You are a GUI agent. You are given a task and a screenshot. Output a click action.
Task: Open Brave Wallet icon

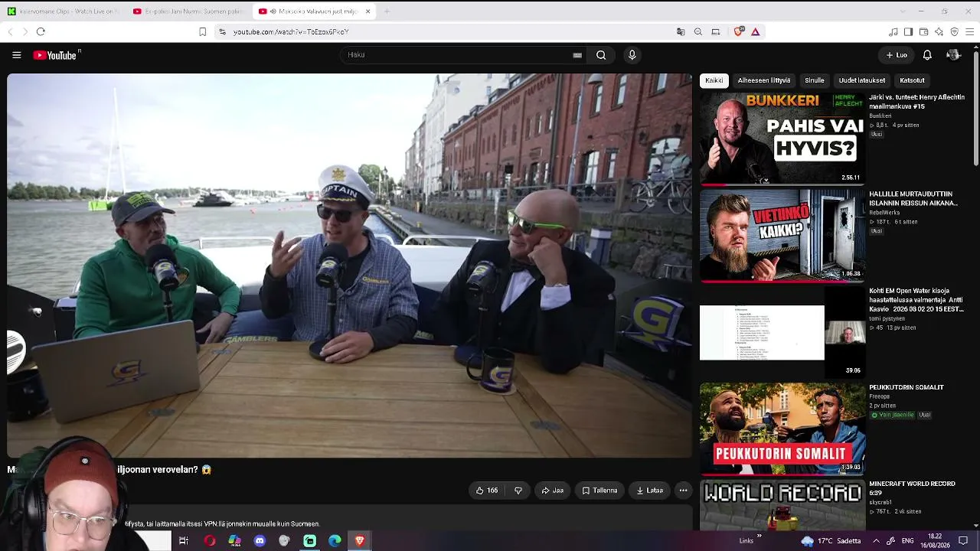pyautogui.click(x=923, y=31)
